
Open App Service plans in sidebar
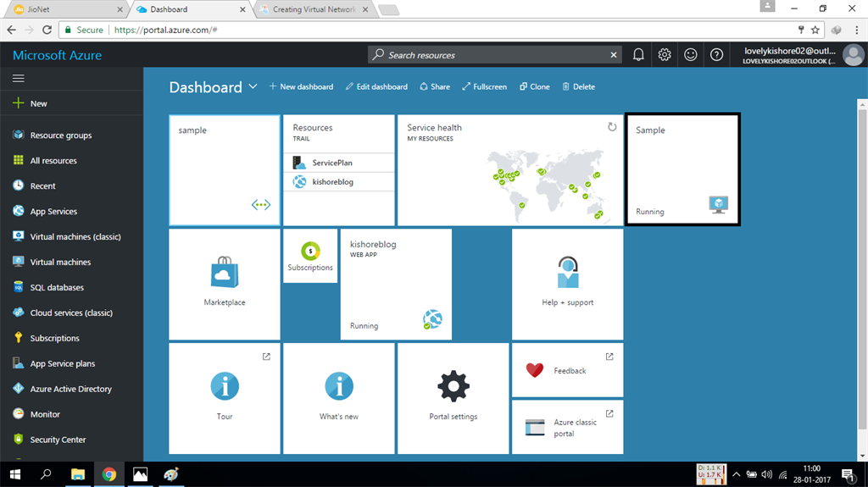pyautogui.click(x=72, y=363)
